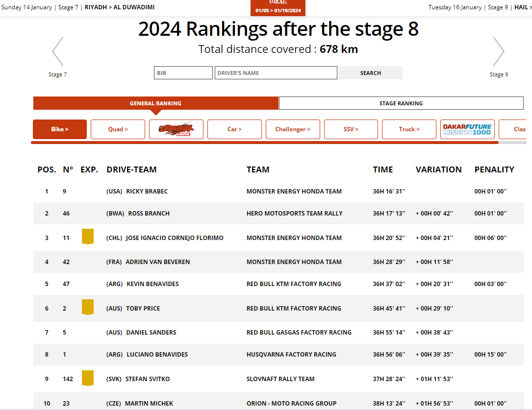Click the previous stage left arrow
The width and height of the screenshot is (532, 410).
coord(58,51)
